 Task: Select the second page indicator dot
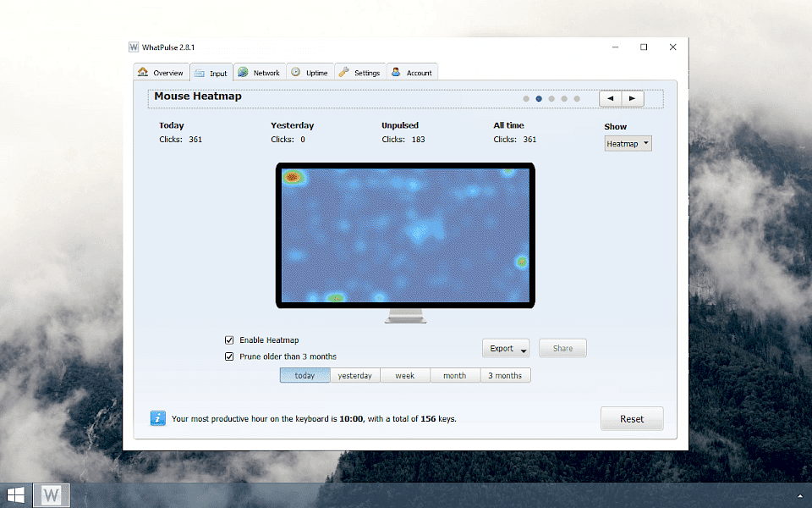click(x=539, y=98)
